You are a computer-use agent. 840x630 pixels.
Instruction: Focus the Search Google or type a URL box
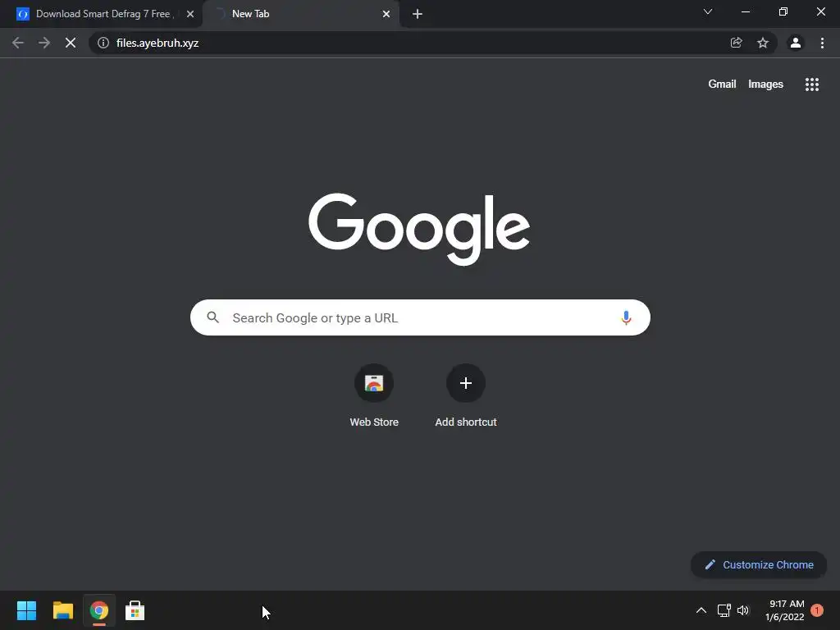click(420, 317)
